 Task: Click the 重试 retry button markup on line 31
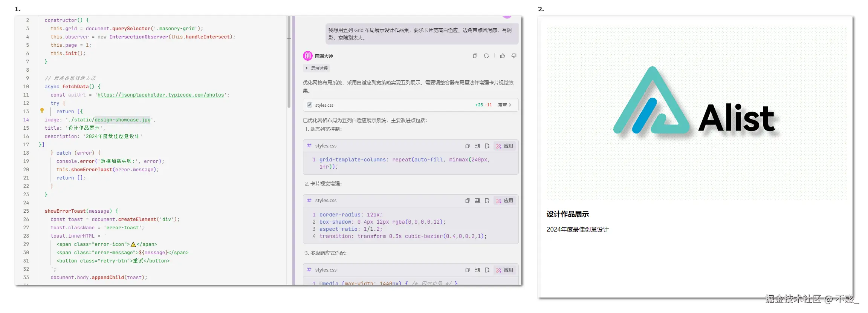coord(113,261)
